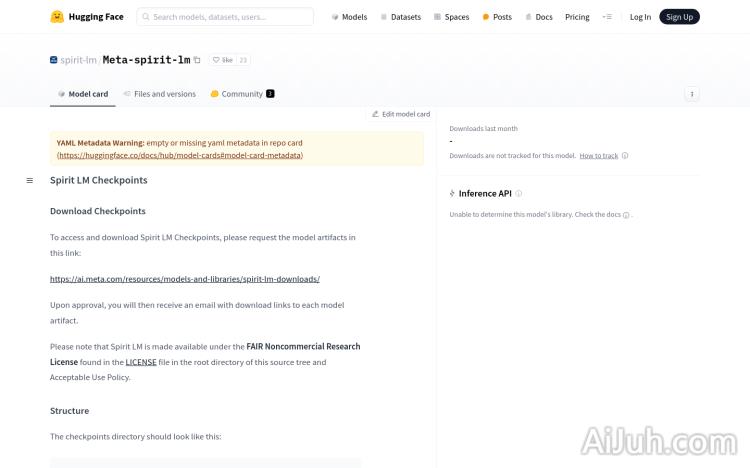Viewport: 750px width, 468px height.
Task: Like the Meta-spirit-lm model
Action: (222, 60)
